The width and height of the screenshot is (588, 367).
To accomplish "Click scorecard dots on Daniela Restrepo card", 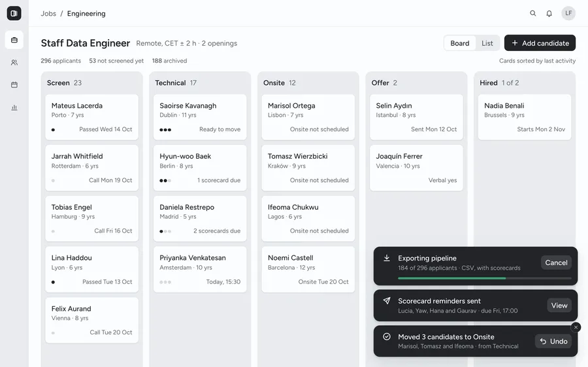I will (165, 231).
